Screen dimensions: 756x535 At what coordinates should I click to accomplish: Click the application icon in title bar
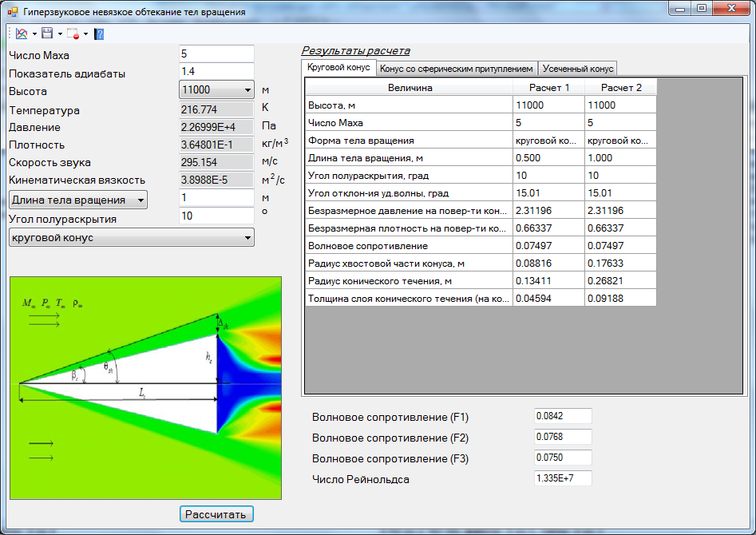(12, 12)
